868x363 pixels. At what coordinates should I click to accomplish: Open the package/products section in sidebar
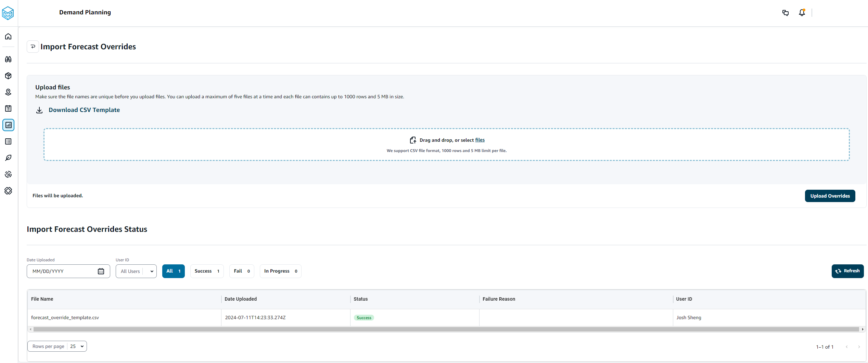coord(8,75)
